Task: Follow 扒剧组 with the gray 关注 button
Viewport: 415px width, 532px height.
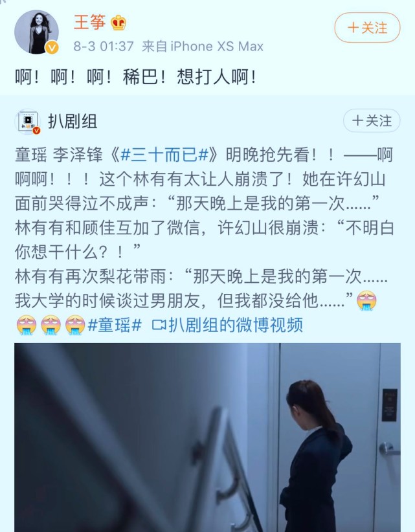Action: pos(372,121)
